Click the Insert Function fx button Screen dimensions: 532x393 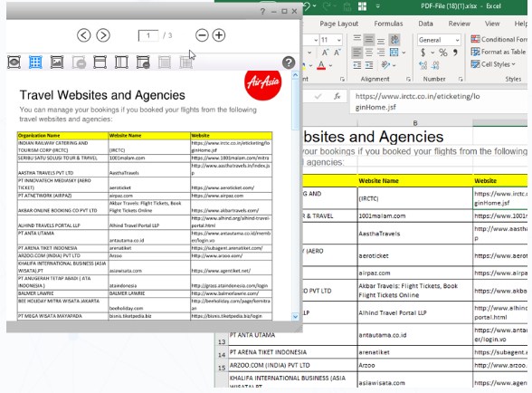337,97
